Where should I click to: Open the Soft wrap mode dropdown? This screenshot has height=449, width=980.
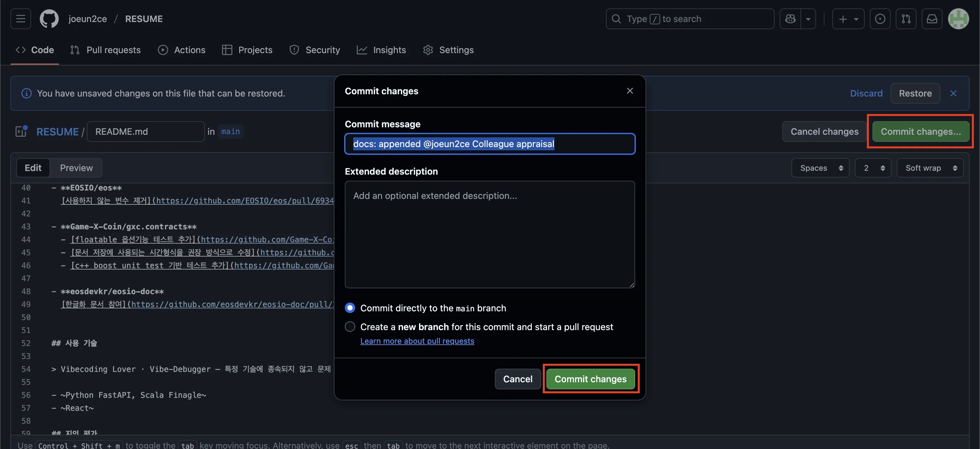(x=929, y=168)
